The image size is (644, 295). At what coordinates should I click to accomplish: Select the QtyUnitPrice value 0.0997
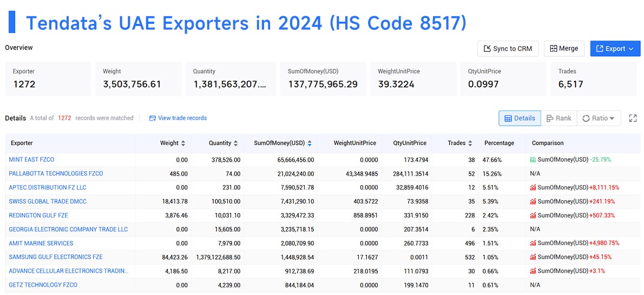point(483,84)
